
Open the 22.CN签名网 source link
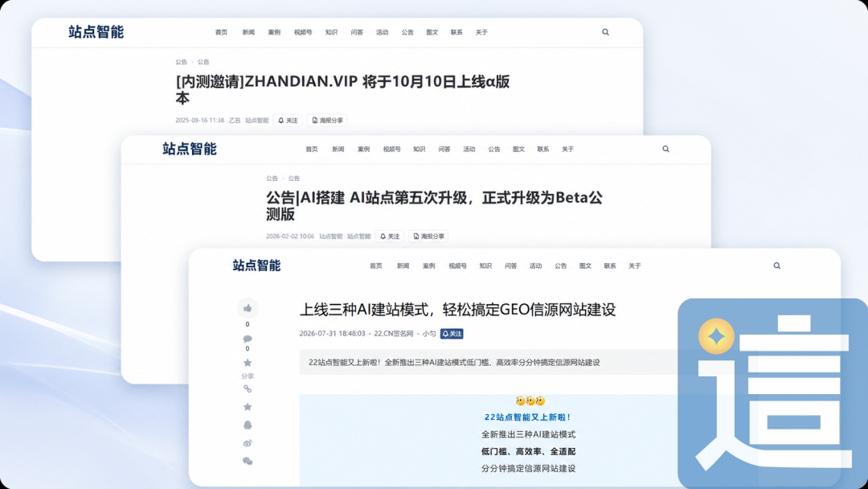[x=394, y=334]
